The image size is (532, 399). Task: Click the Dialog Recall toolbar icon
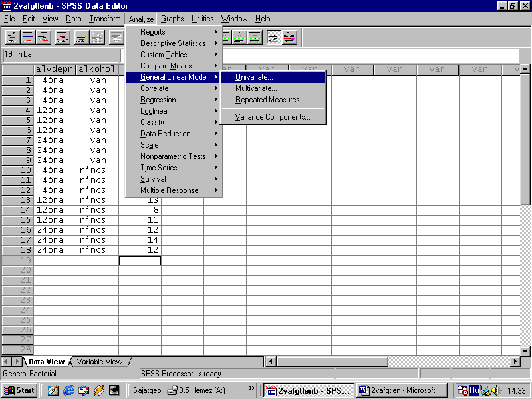63,37
